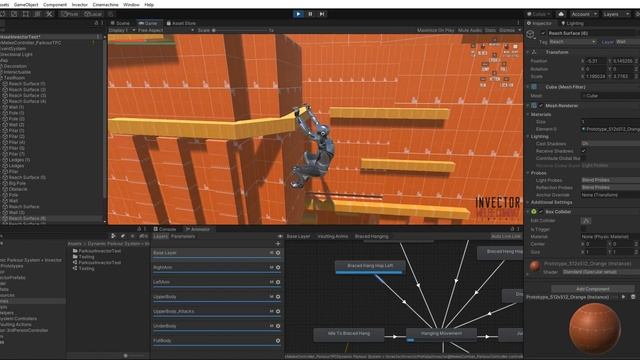Open Base Layer settings gear
The width and height of the screenshot is (640, 360).
278,253
